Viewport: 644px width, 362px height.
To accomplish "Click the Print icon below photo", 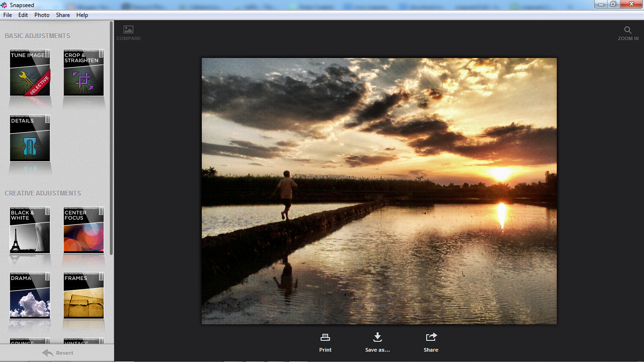I will 325,337.
